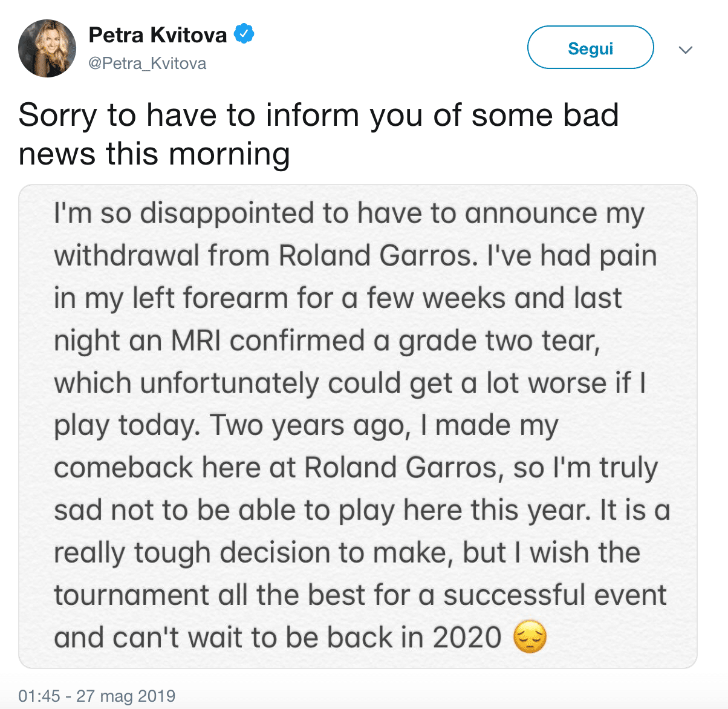
Task: Click the blue verified badge
Action: pos(244,34)
